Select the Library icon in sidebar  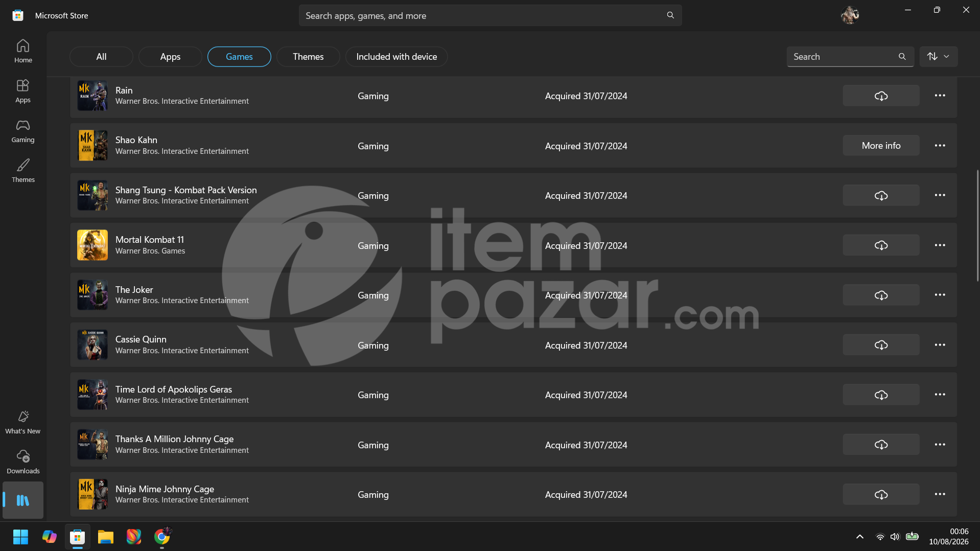coord(23,500)
